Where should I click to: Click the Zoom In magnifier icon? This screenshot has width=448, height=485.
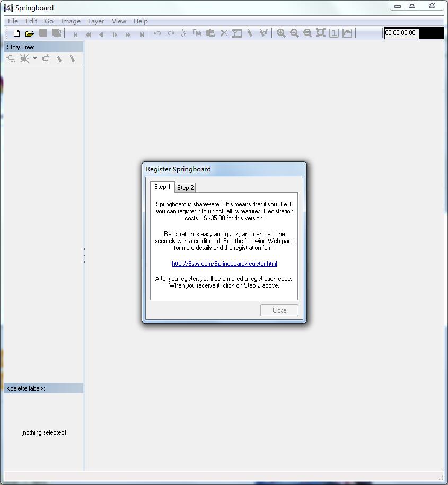(x=281, y=33)
